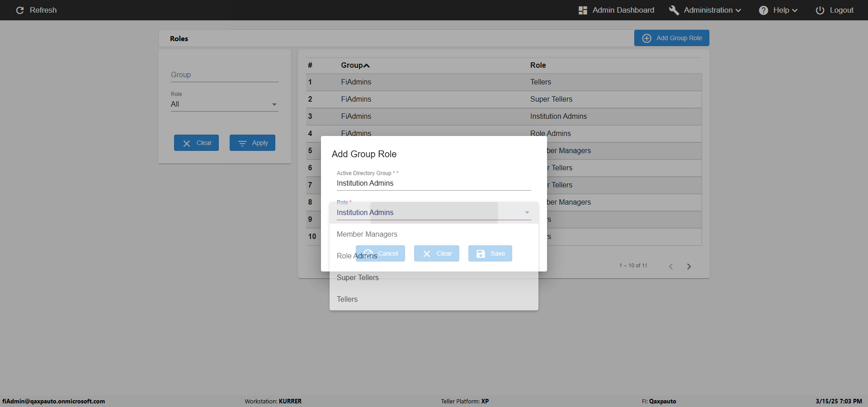Click Apply in the filter panel
Screen dimensions: 868x407
pyautogui.click(x=252, y=143)
